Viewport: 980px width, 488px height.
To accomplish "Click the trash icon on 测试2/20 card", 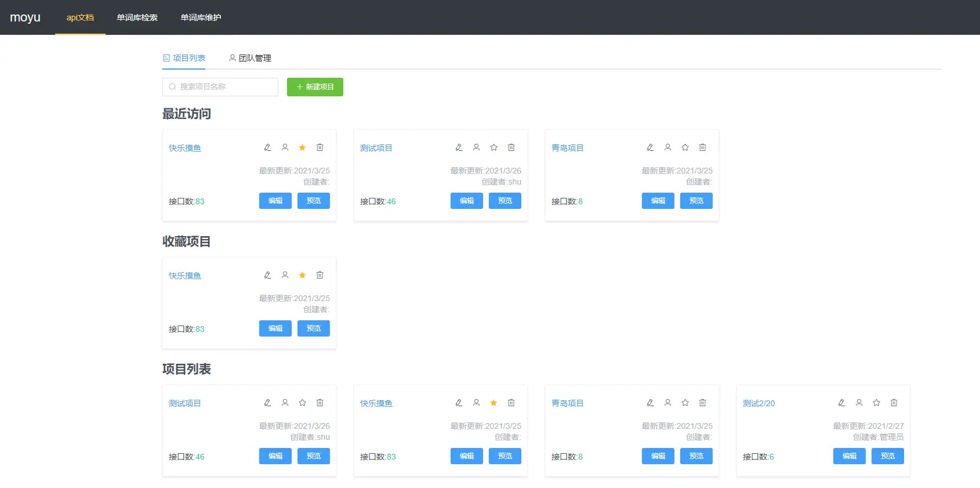I will click(x=894, y=403).
